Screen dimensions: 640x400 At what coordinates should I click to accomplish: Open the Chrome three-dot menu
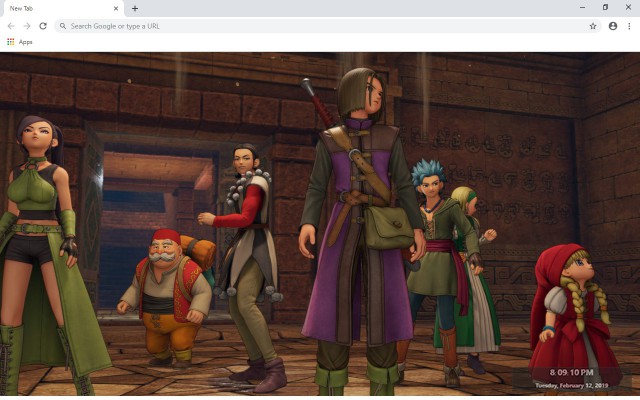pyautogui.click(x=629, y=26)
